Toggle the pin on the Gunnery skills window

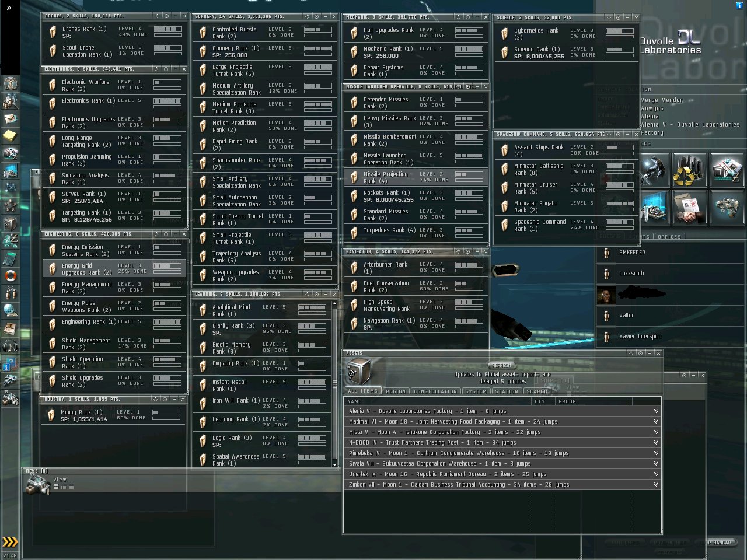[316, 16]
